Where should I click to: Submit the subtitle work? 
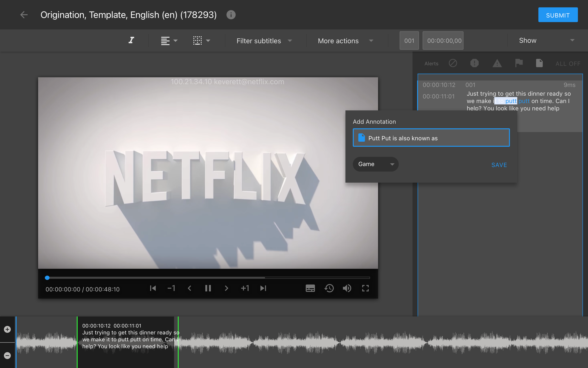pos(558,15)
